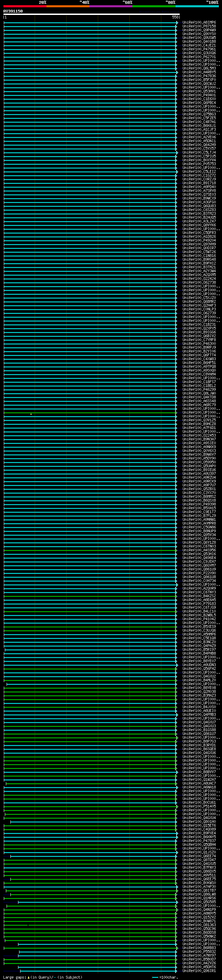222x980 pixels.
Task: Select hit label UniRef100_P47836
Action: pos(199,76)
